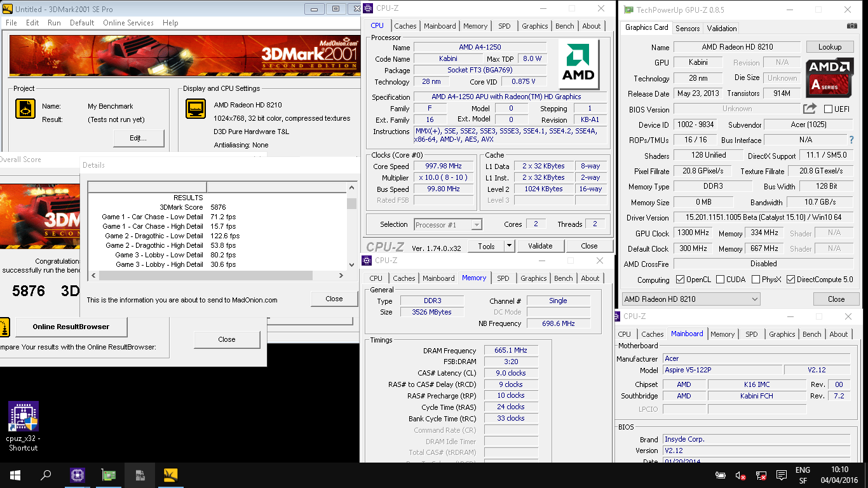Click the Validate button in CPU-Z
The width and height of the screenshot is (868, 488).
point(540,246)
